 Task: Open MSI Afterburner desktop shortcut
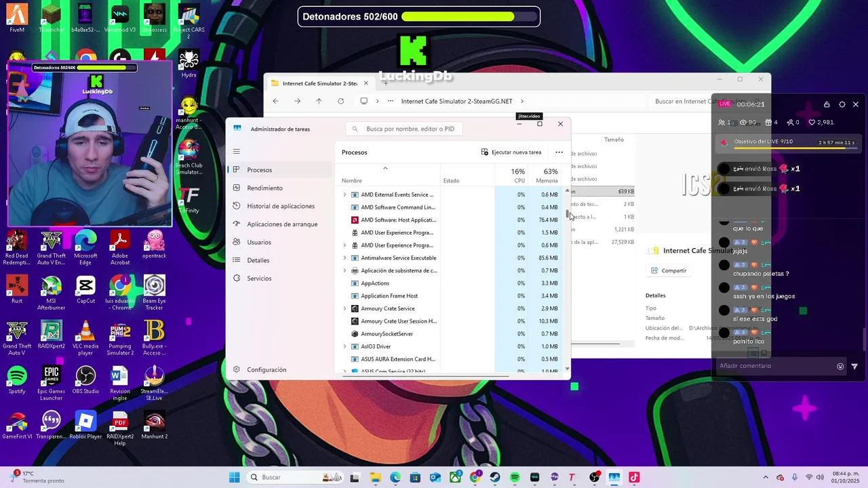point(52,293)
